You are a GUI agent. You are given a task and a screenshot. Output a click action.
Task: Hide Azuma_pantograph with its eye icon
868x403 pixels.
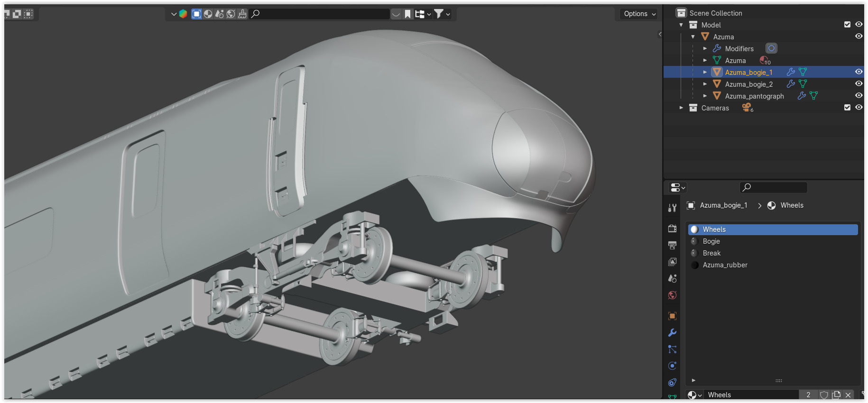point(859,96)
